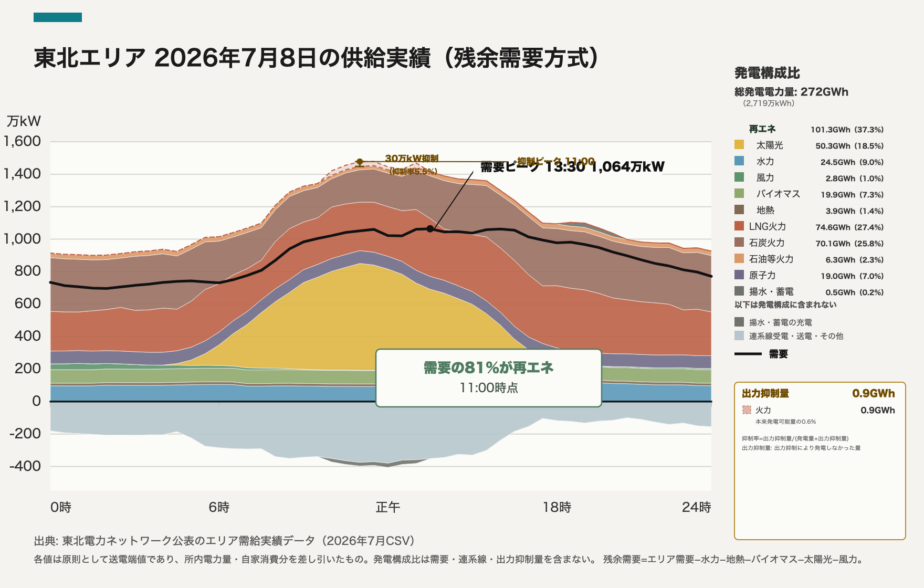
Task: Click the 風力 green legend swatch
Action: click(x=739, y=177)
